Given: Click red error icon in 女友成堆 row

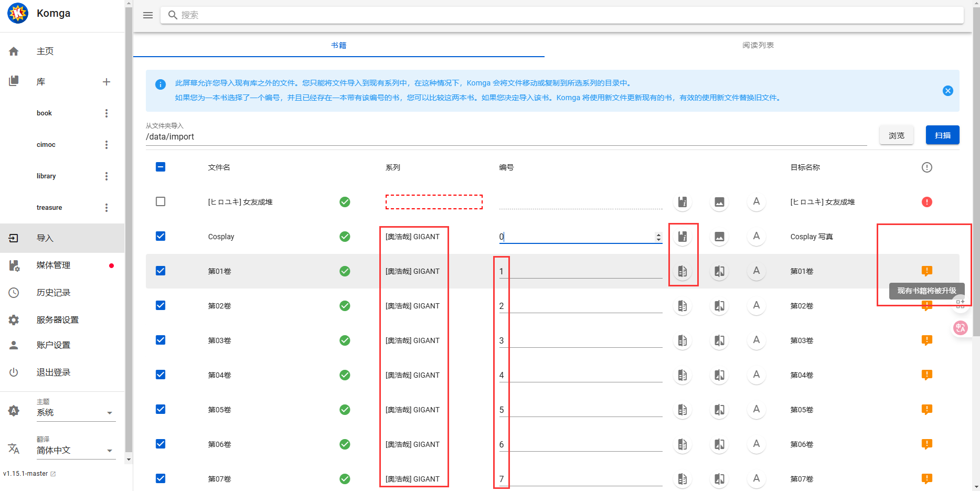Looking at the screenshot, I should 926,202.
